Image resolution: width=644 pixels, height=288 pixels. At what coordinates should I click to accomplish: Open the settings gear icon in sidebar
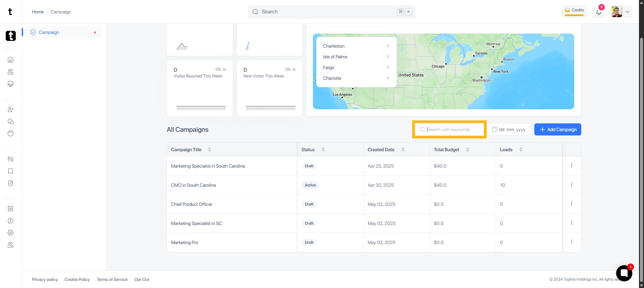tap(10, 233)
